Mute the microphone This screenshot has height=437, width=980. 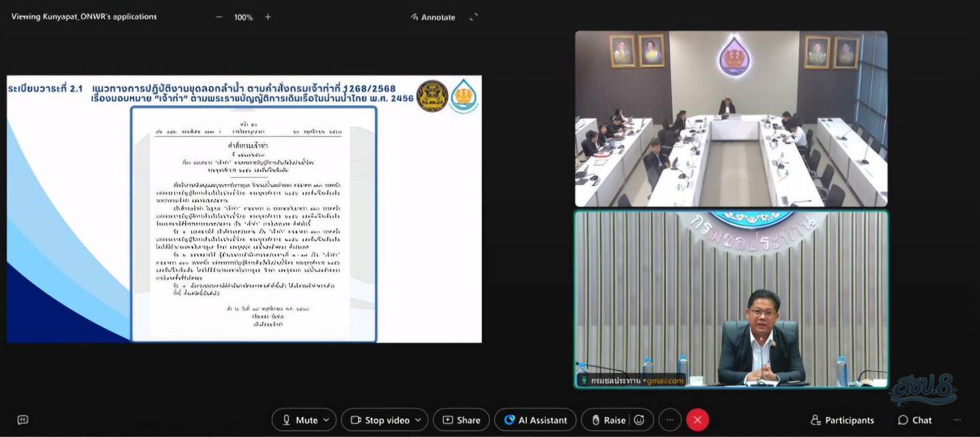tap(299, 420)
